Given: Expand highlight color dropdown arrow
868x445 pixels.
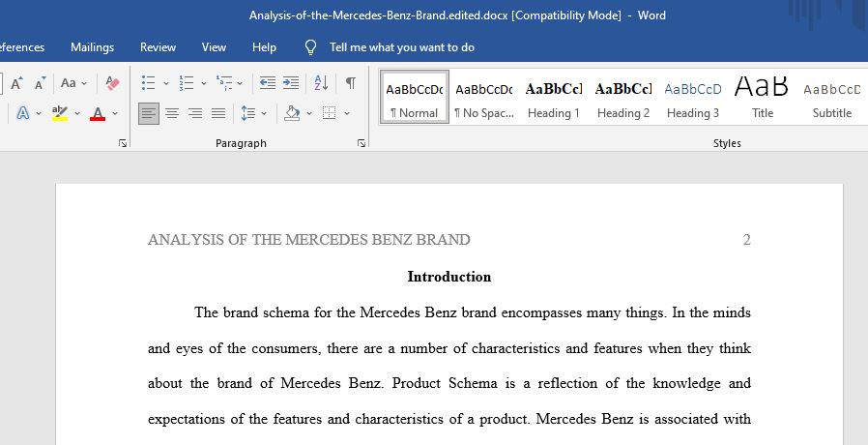Looking at the screenshot, I should pos(77,113).
